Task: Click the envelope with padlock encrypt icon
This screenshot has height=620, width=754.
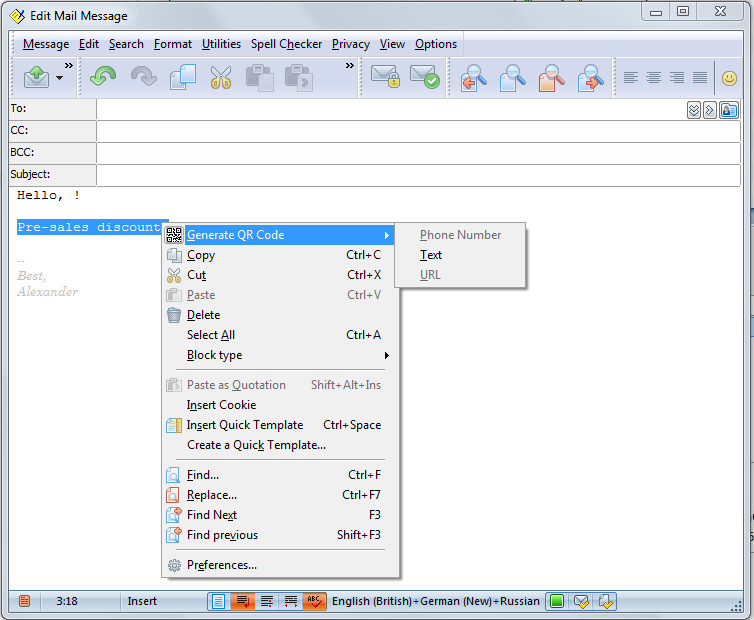Action: click(x=384, y=78)
